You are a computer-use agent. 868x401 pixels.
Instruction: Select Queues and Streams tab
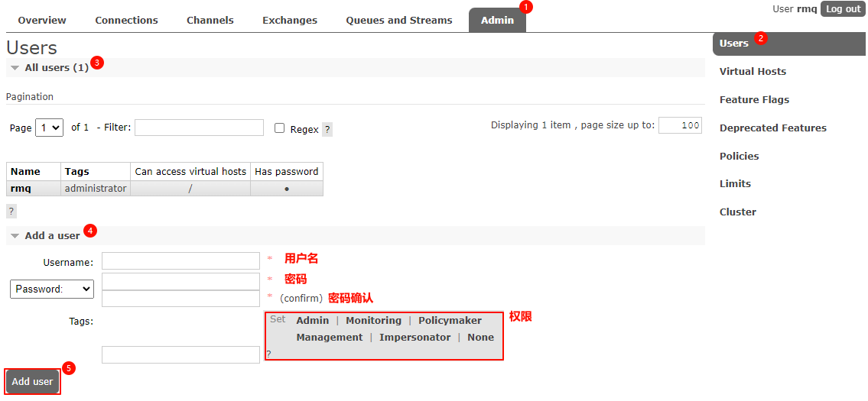pyautogui.click(x=399, y=21)
